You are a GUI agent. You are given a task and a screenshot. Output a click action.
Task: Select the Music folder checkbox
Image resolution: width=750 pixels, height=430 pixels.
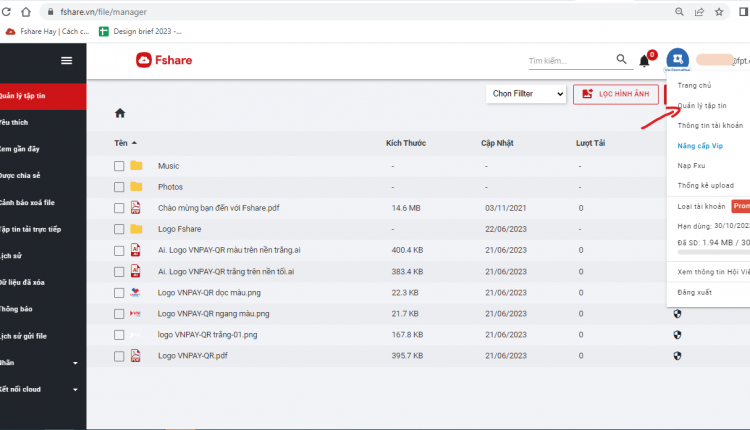tap(119, 166)
